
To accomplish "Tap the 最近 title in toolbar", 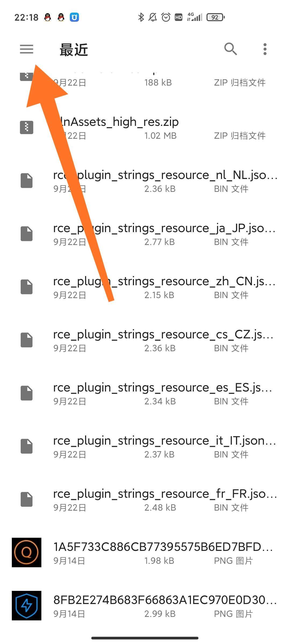I will coord(74,50).
